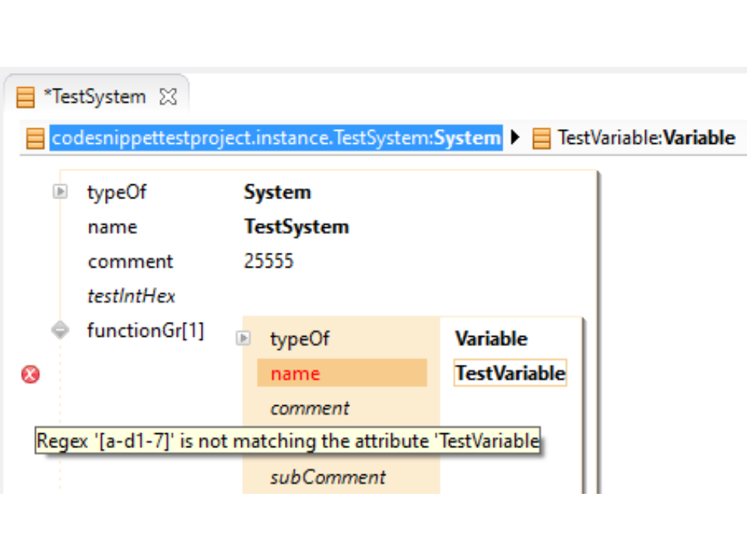The height and width of the screenshot is (560, 747).
Task: Click the System breadcrumb icon
Action: (x=35, y=138)
